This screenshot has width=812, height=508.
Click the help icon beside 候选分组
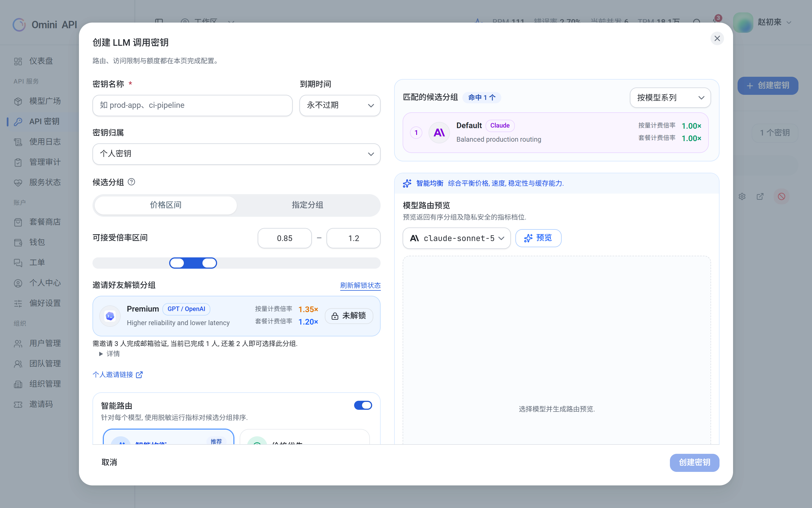click(132, 182)
